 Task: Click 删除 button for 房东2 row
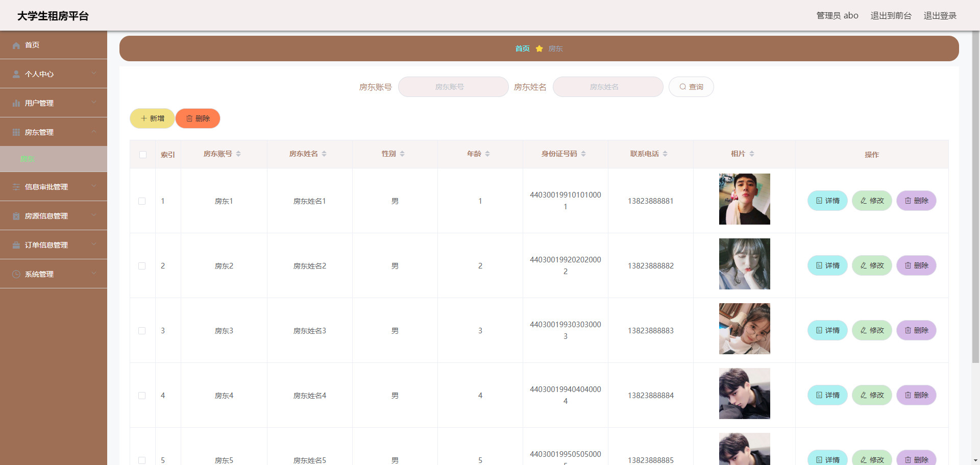(x=916, y=265)
